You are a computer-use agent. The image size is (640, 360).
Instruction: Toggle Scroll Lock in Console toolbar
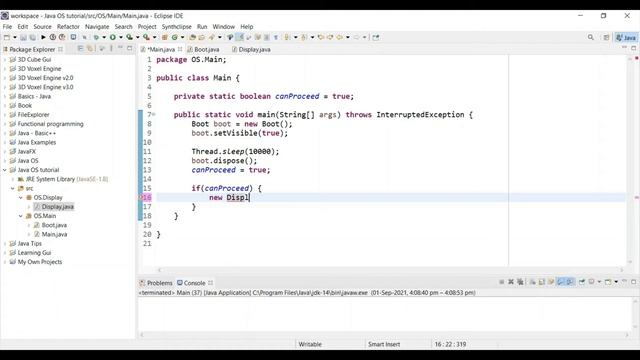tap(542, 282)
